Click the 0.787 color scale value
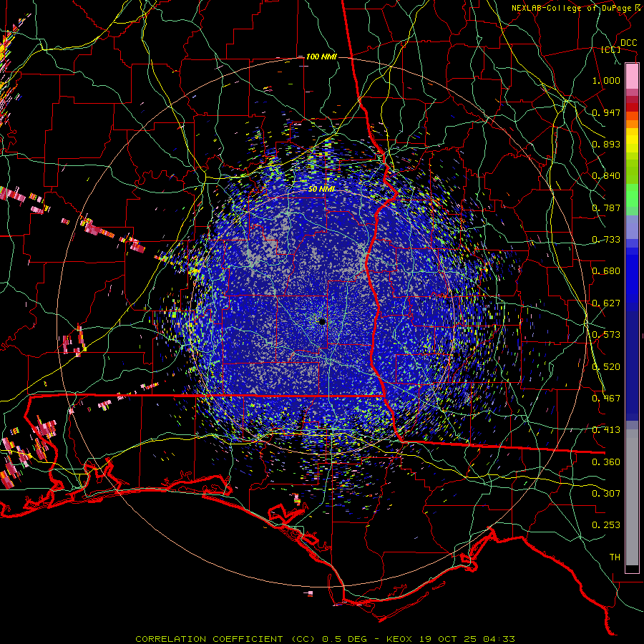The image size is (644, 644). pyautogui.click(x=606, y=208)
